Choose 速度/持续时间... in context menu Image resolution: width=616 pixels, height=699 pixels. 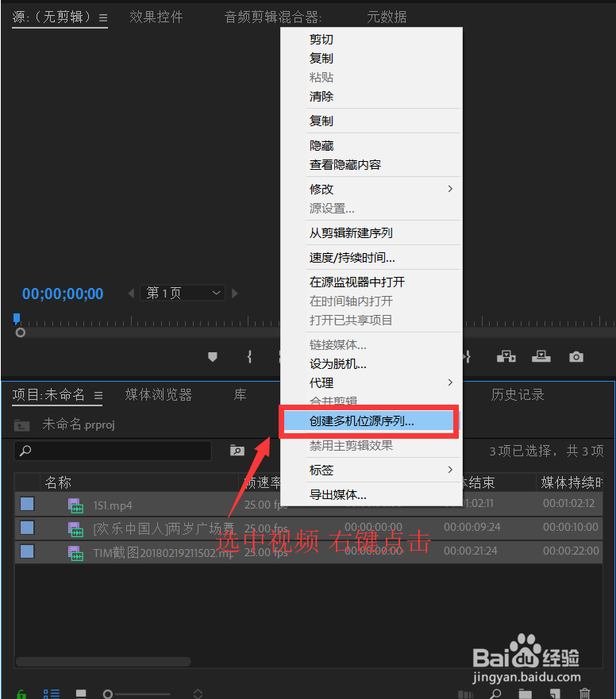[x=352, y=258]
